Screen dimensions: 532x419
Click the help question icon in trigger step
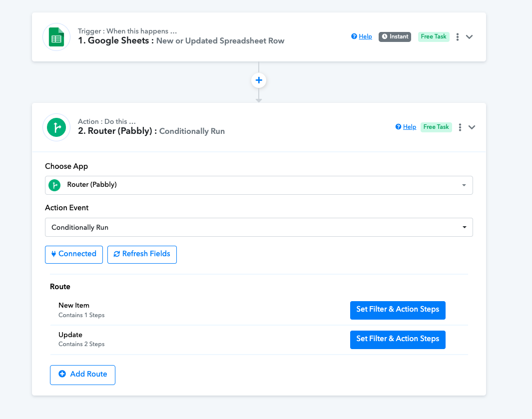[x=354, y=36]
